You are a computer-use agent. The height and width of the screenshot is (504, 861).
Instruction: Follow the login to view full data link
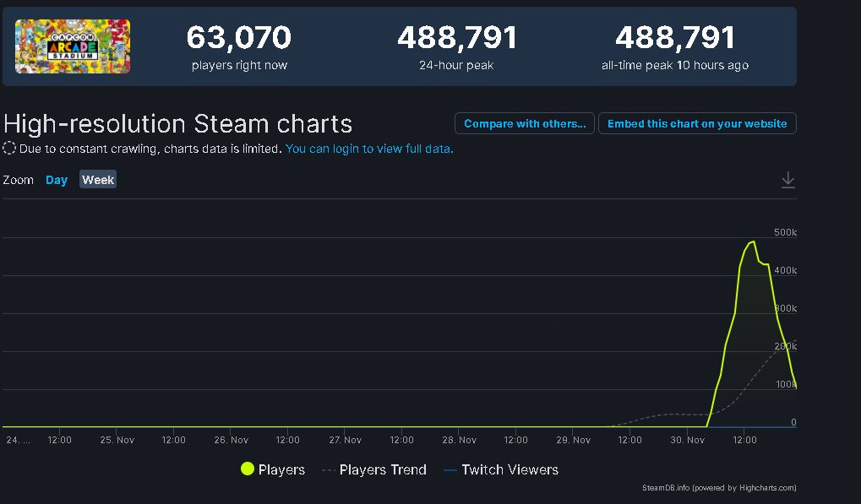pyautogui.click(x=369, y=149)
